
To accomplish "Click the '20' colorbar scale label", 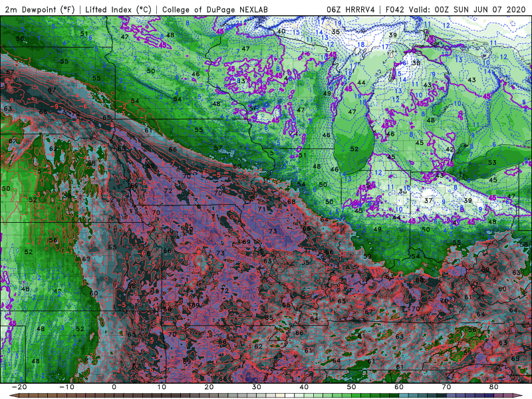I will pos(209,387).
